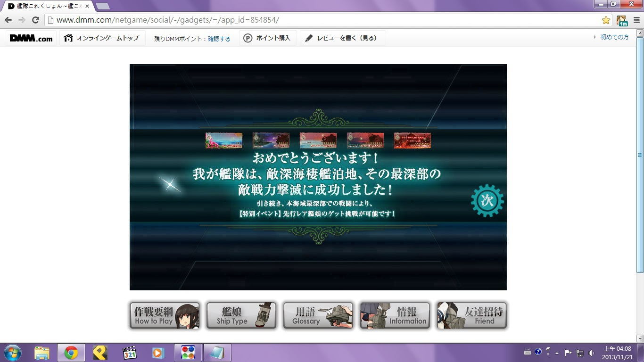The width and height of the screenshot is (644, 362).
Task: Select the fourth map thumbnail with dark red sky
Action: [x=365, y=140]
